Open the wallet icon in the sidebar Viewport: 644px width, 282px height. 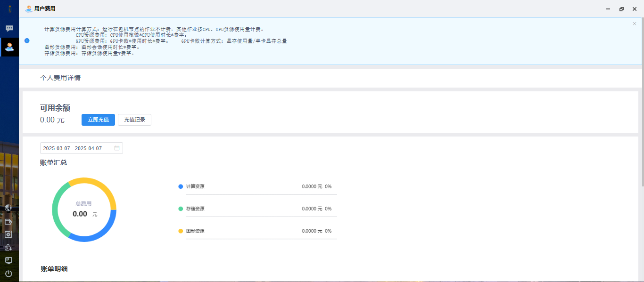(x=8, y=221)
